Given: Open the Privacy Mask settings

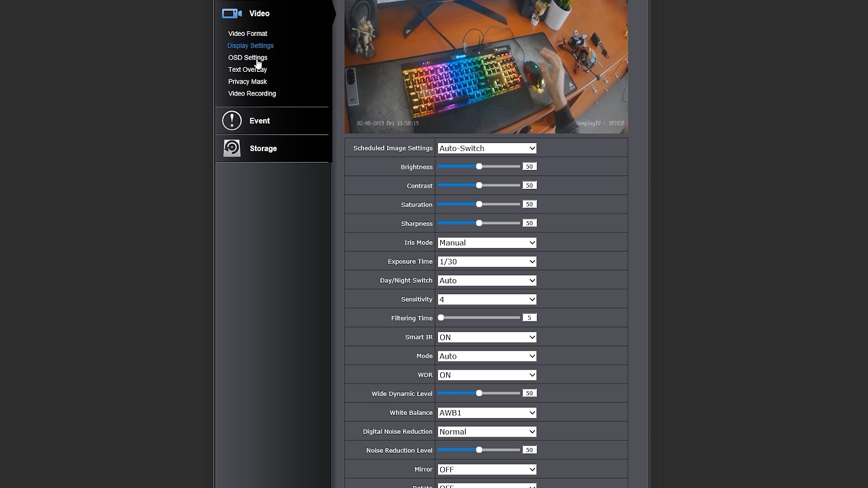Looking at the screenshot, I should pyautogui.click(x=248, y=82).
